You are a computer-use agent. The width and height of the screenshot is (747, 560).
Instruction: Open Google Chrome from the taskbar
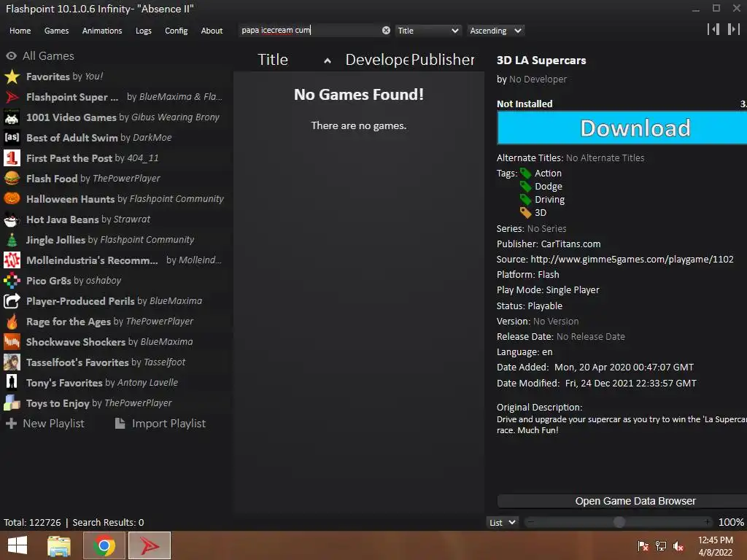(104, 545)
